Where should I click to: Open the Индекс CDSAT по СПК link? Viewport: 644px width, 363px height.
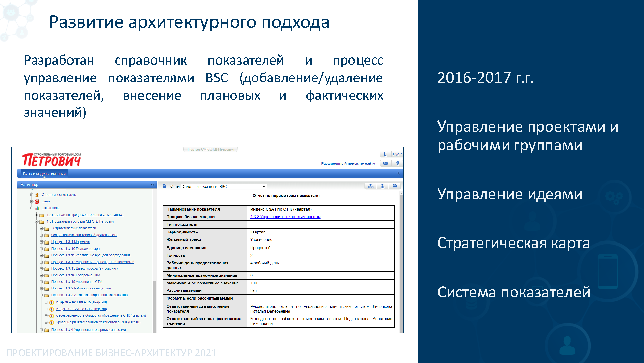pyautogui.click(x=81, y=309)
